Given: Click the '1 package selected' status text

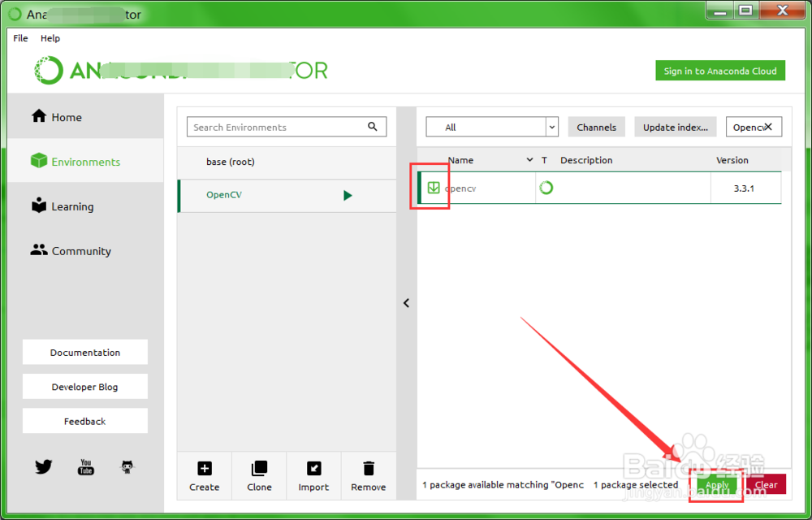Looking at the screenshot, I should [x=636, y=485].
